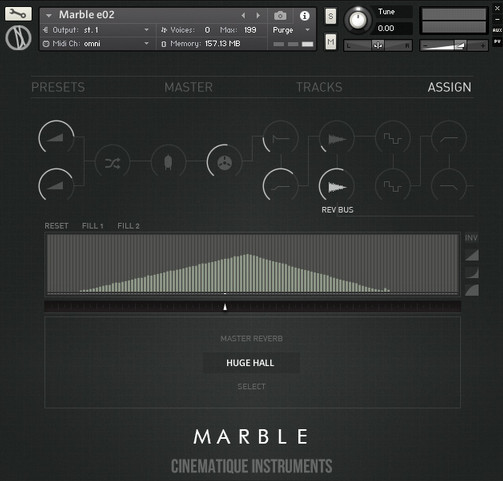Open the Midi Ch omni dropdown

96,44
